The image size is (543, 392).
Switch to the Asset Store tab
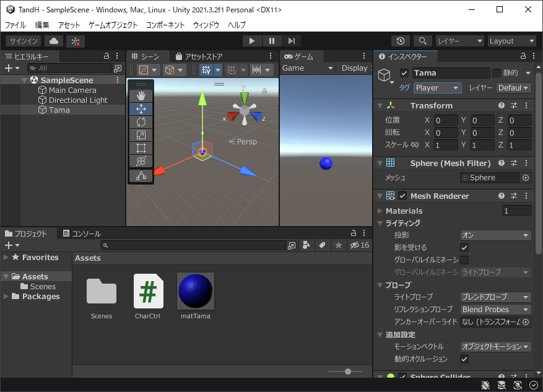(x=199, y=56)
